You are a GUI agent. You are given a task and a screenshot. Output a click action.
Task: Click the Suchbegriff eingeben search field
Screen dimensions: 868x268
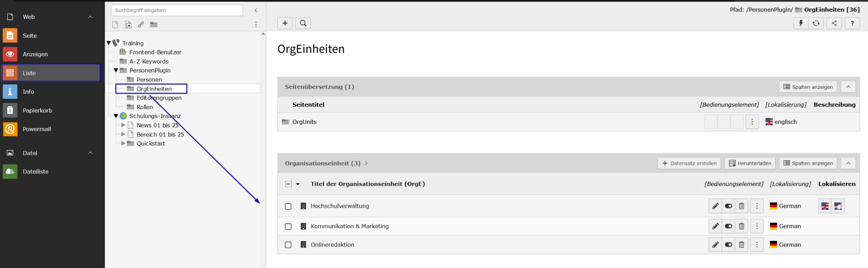coord(177,10)
